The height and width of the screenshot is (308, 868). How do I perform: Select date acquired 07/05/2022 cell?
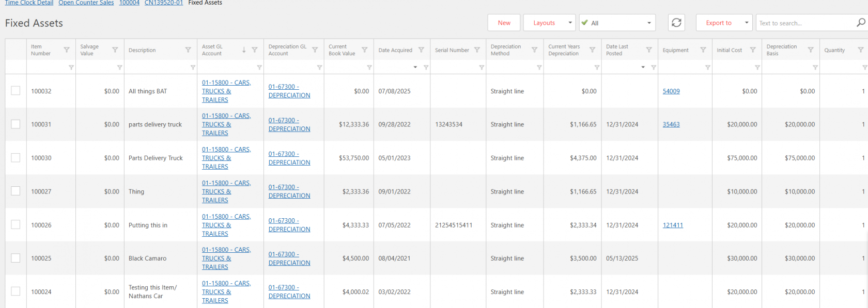tap(401, 225)
